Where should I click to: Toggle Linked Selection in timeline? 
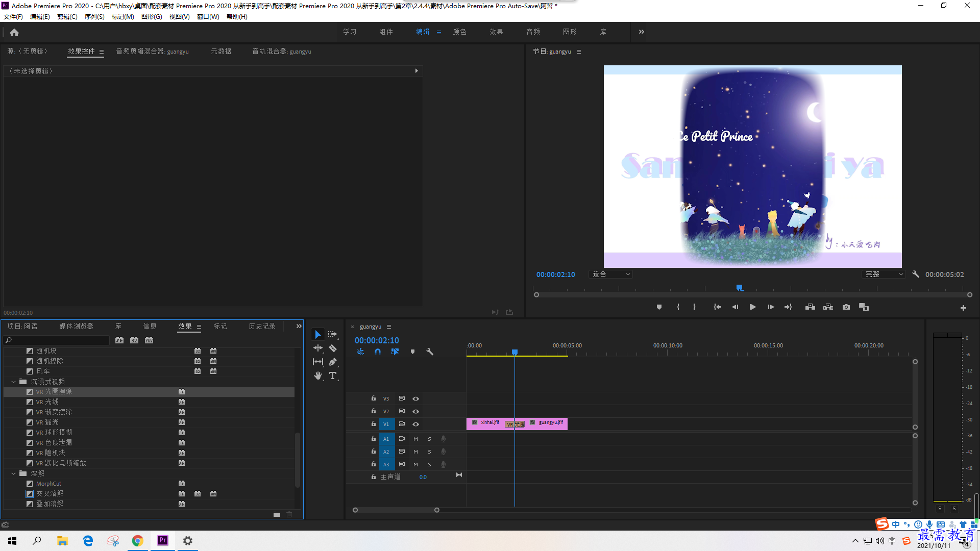click(x=395, y=352)
